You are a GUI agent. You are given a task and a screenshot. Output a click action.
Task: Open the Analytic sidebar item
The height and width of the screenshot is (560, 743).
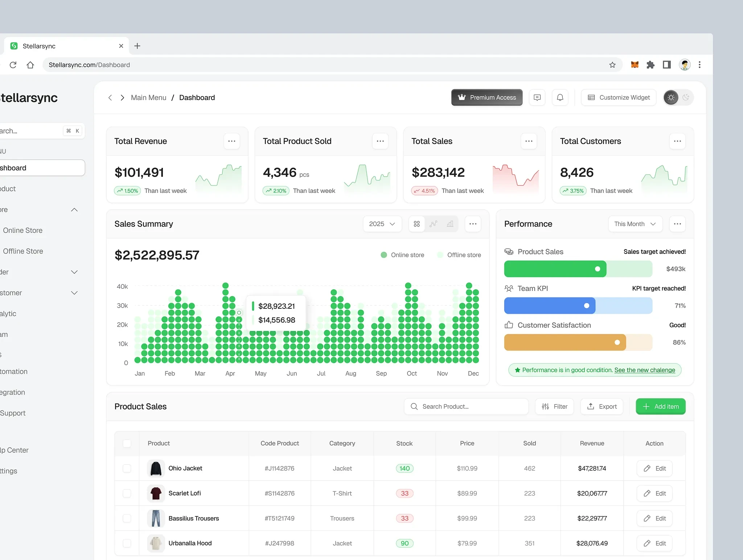click(8, 313)
